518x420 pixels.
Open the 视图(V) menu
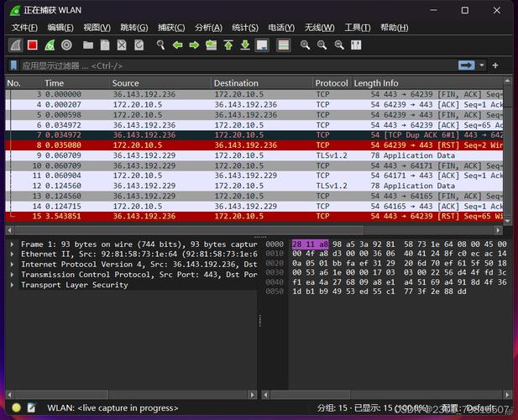(97, 28)
